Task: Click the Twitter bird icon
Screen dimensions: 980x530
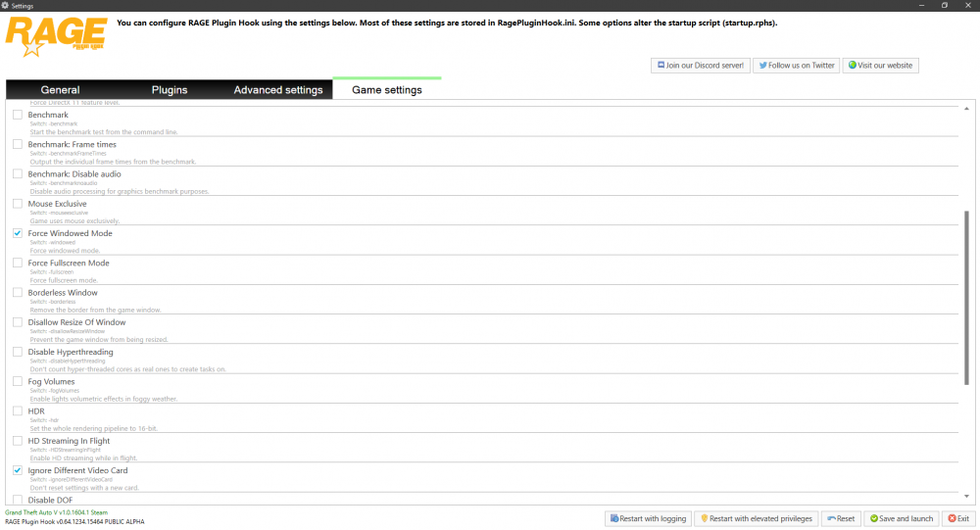Action: (762, 65)
